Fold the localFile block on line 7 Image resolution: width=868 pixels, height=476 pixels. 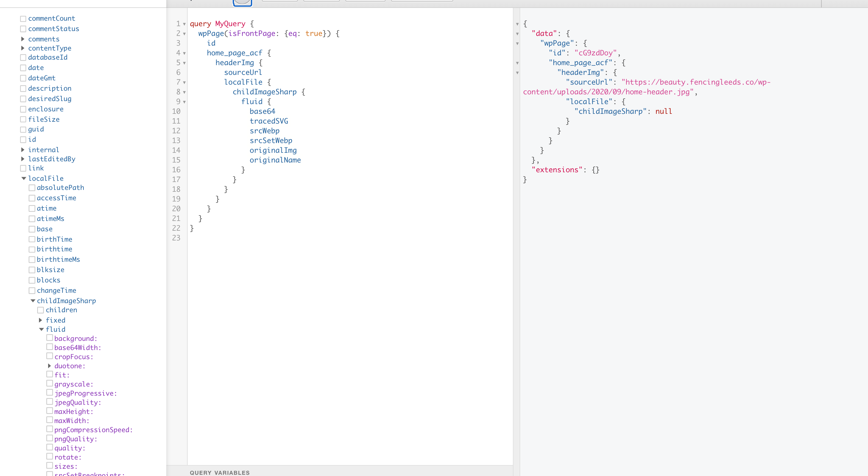click(x=184, y=83)
